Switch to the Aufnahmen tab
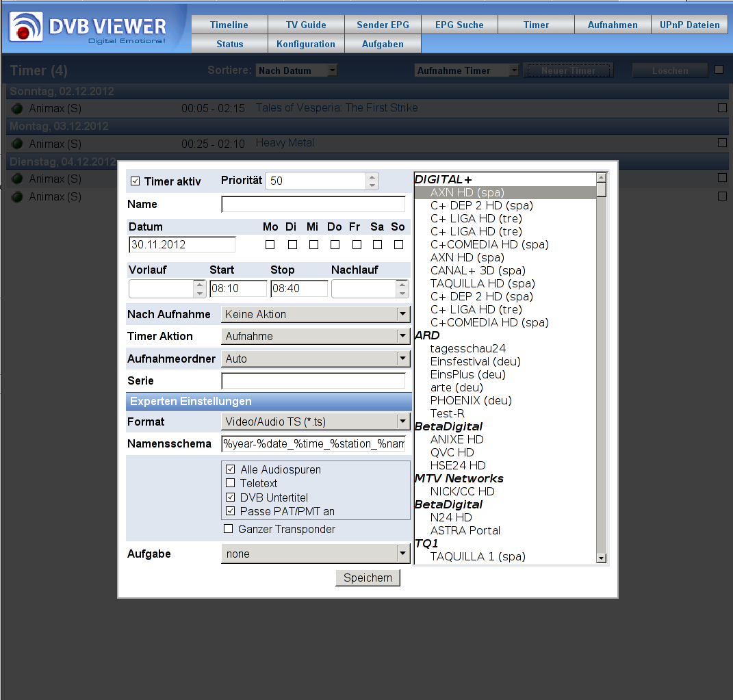The image size is (733, 700). coord(613,25)
